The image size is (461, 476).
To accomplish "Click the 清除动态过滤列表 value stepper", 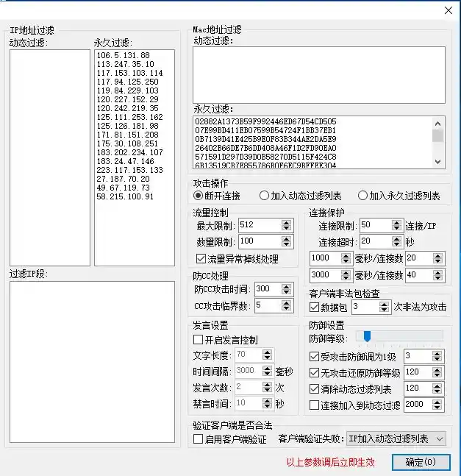I will point(437,388).
